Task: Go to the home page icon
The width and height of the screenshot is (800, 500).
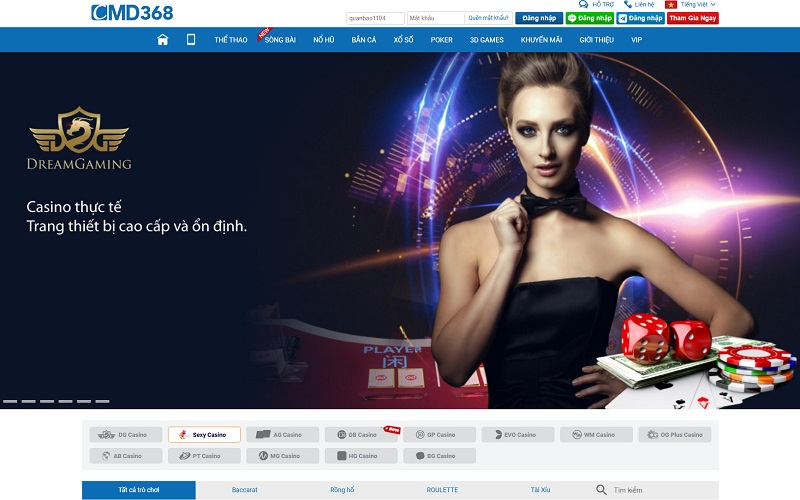Action: coord(162,39)
